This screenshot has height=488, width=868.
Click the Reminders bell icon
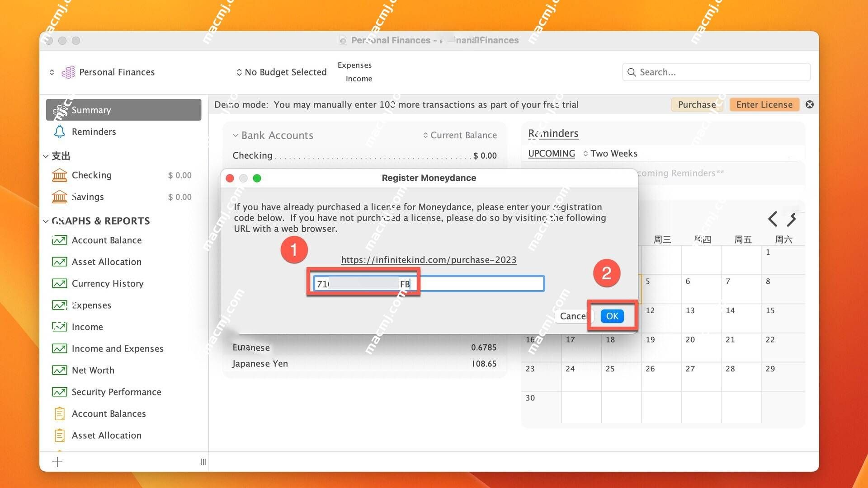click(60, 131)
